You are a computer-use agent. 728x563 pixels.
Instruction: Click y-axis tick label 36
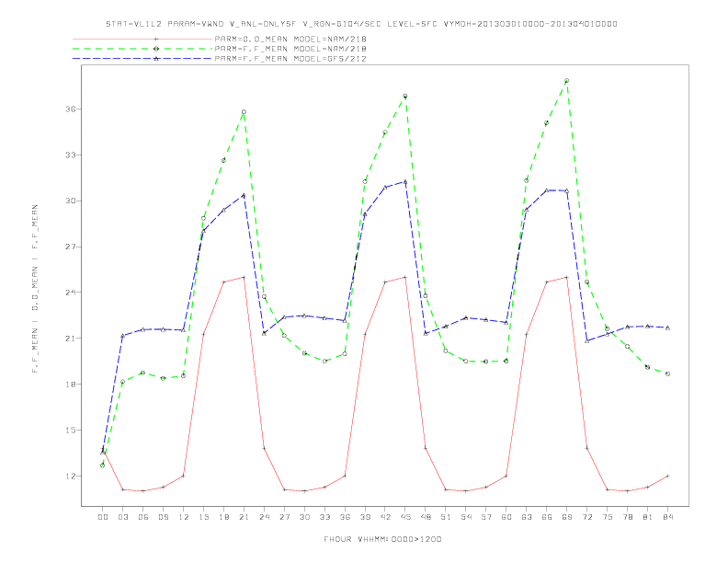point(71,109)
